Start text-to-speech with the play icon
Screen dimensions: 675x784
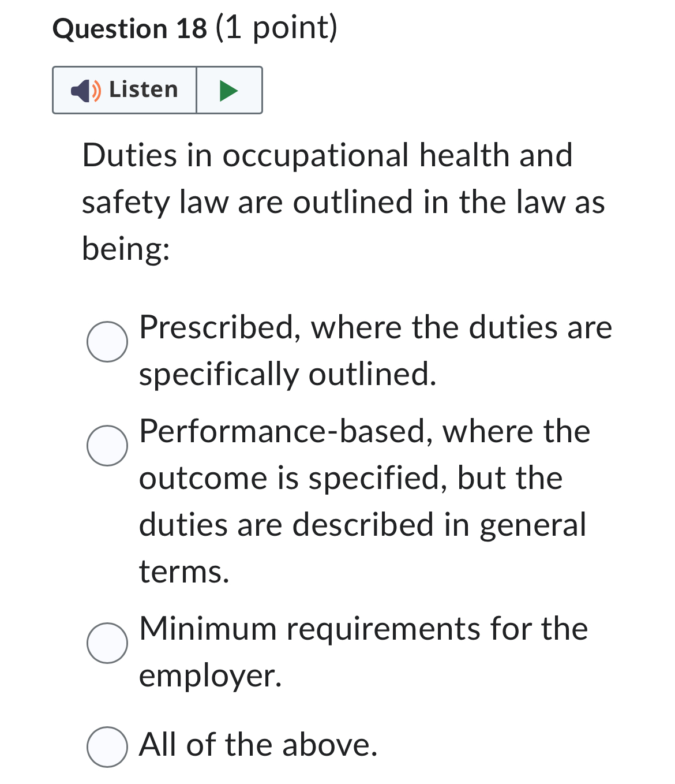pos(227,89)
